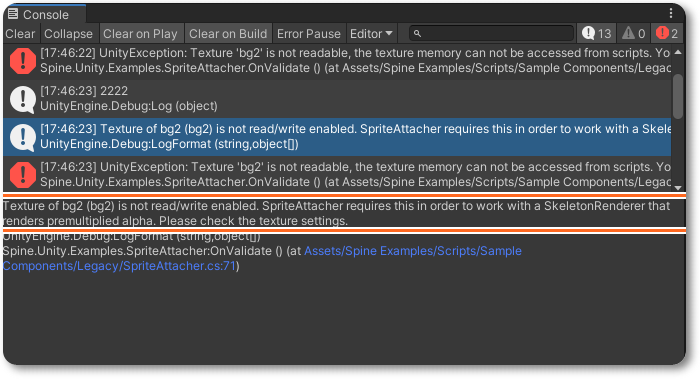The image size is (700, 379).
Task: Click the log list vertical scrollbar thumb
Action: tap(678, 96)
